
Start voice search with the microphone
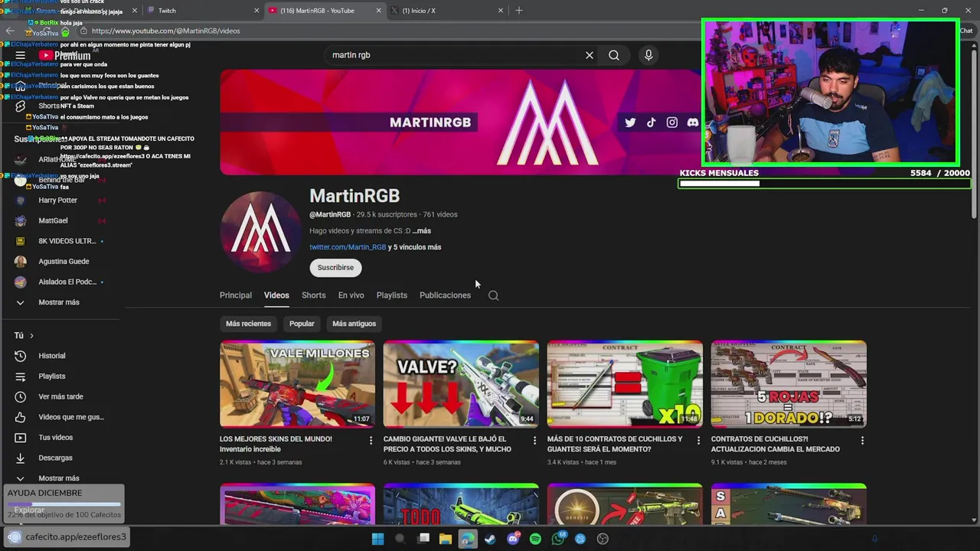click(x=648, y=55)
